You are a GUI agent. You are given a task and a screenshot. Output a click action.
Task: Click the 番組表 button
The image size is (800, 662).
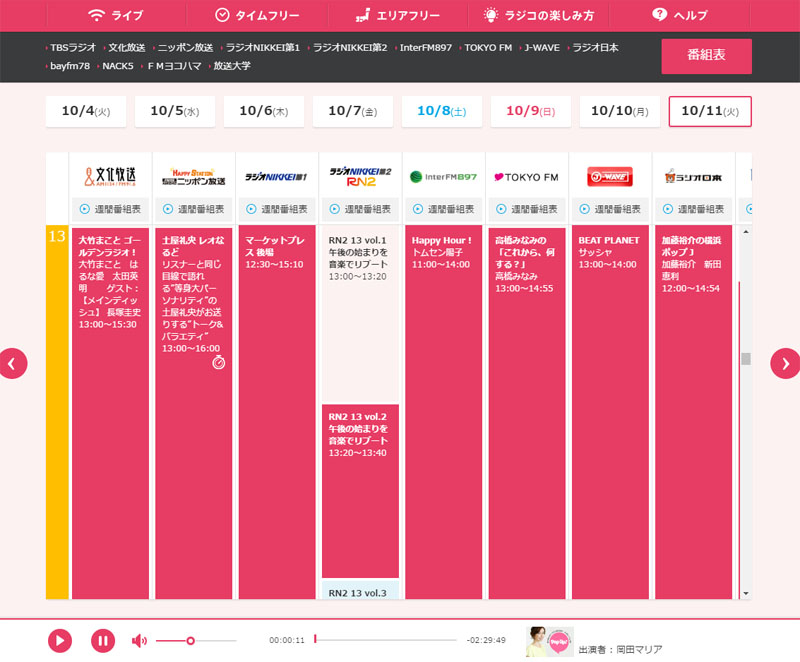(x=706, y=56)
